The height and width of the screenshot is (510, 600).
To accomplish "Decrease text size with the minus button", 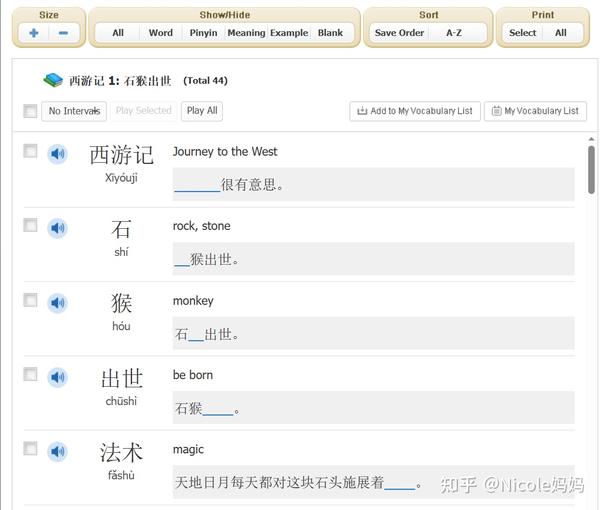I will click(x=64, y=33).
